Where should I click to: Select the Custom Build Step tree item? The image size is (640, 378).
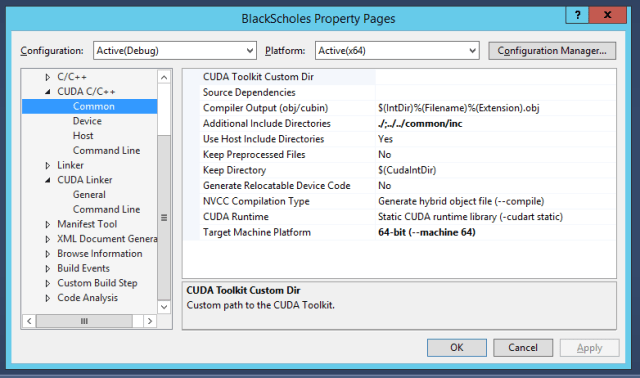97,282
